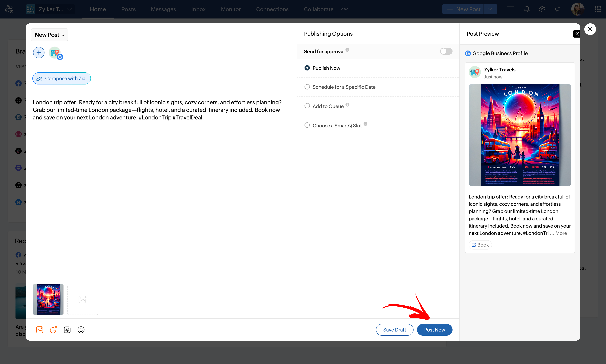Open the emoji picker smiley icon
Image resolution: width=606 pixels, height=364 pixels.
(x=81, y=330)
